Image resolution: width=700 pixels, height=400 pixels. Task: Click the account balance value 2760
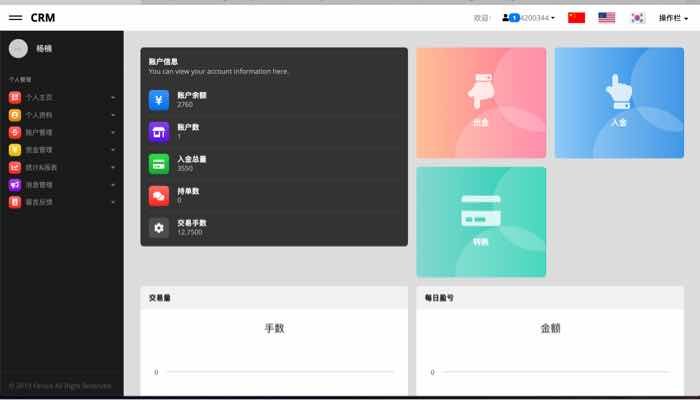pos(185,105)
